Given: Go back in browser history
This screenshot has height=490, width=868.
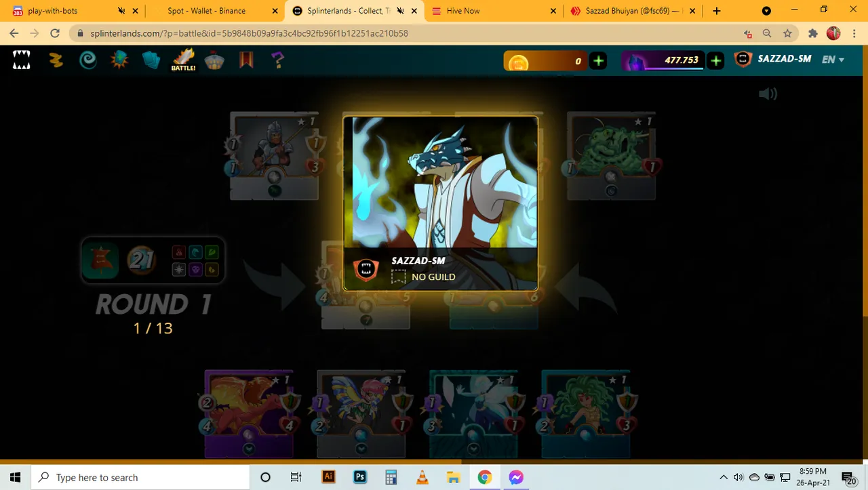Looking at the screenshot, I should point(14,33).
